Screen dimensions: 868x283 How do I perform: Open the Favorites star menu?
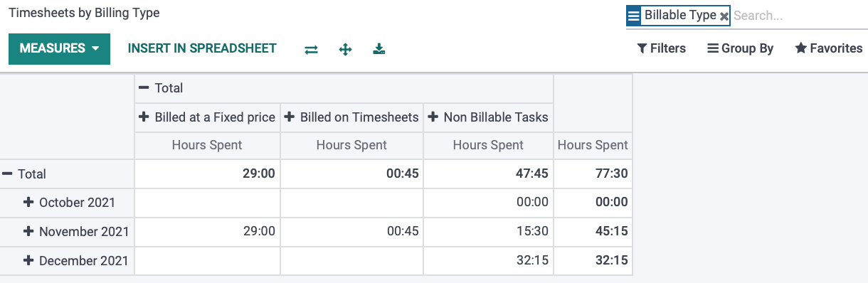(x=829, y=48)
